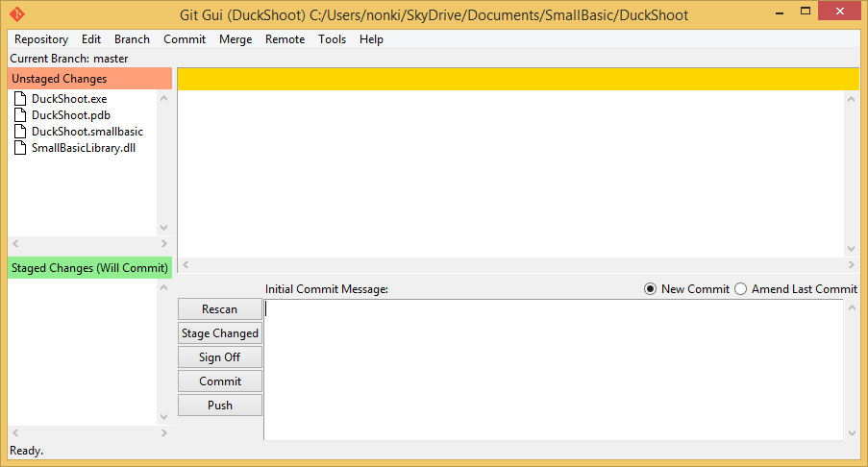868x467 pixels.
Task: Click right arrow of Unstaged Changes horizontal scrollbar
Action: point(163,243)
